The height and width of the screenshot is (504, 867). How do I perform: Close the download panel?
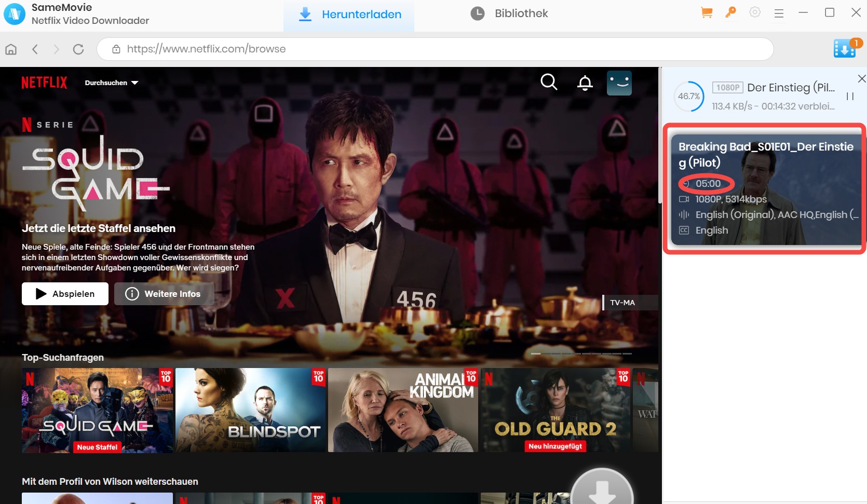point(862,78)
